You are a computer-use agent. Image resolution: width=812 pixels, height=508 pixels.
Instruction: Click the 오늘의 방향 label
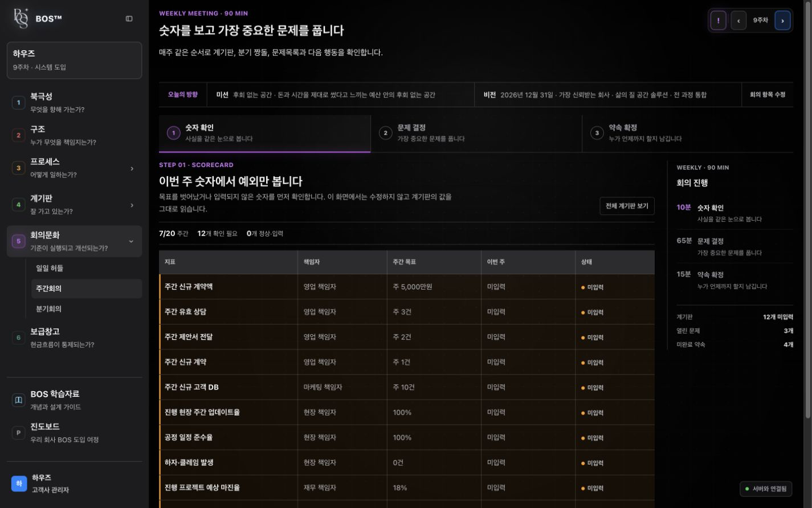[x=183, y=95]
